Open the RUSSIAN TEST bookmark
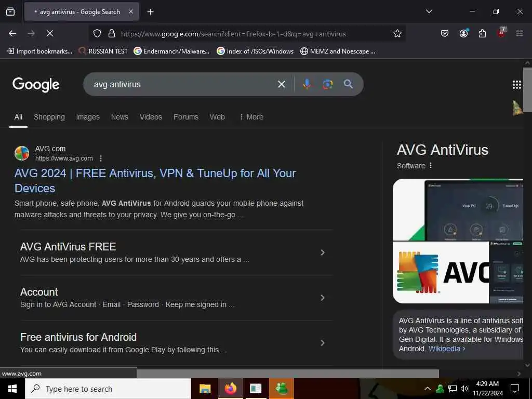This screenshot has height=399, width=532. click(103, 51)
